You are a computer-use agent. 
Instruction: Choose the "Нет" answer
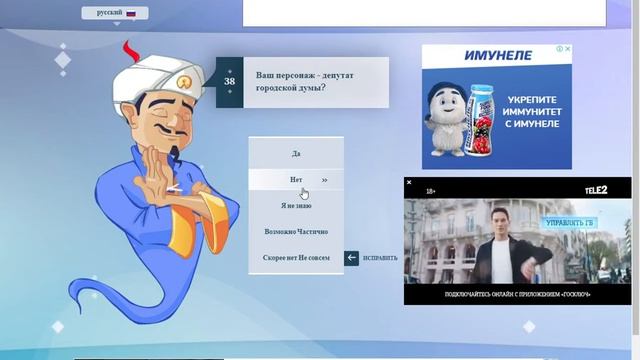pyautogui.click(x=296, y=180)
